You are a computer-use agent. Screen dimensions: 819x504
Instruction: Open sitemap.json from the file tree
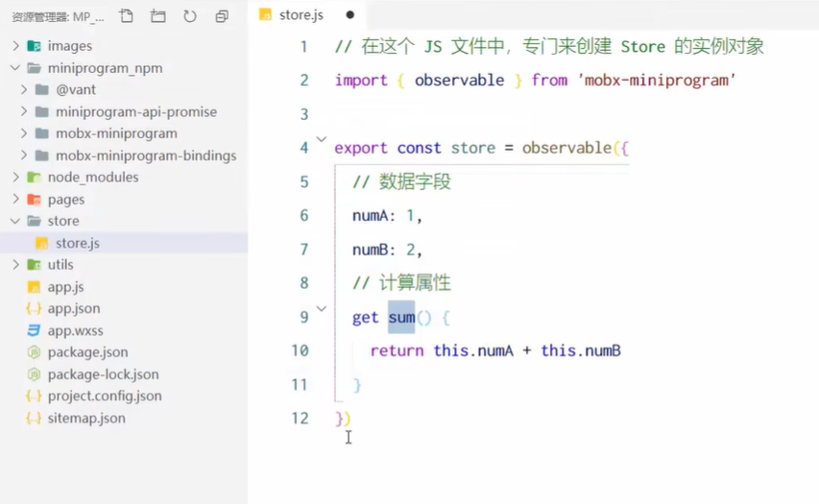point(86,419)
